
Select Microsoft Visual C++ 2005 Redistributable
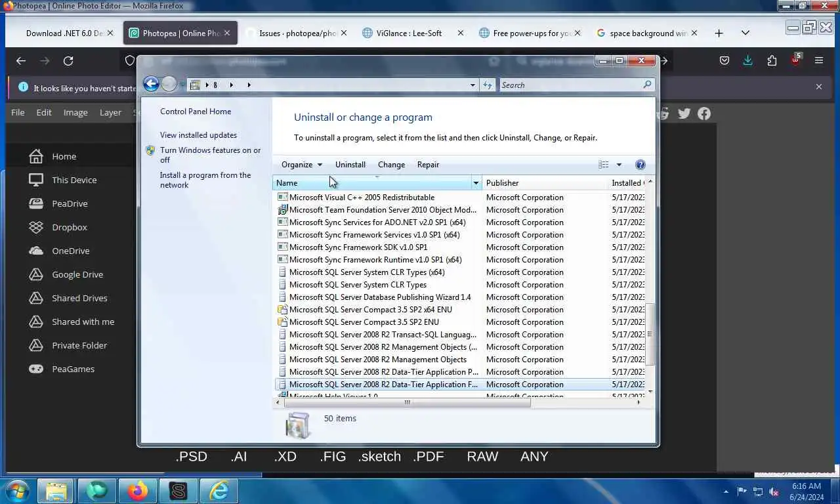point(362,198)
